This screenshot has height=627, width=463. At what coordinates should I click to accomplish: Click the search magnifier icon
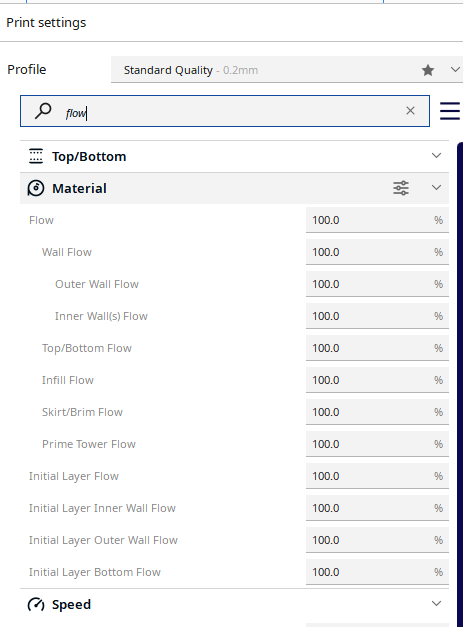(43, 111)
